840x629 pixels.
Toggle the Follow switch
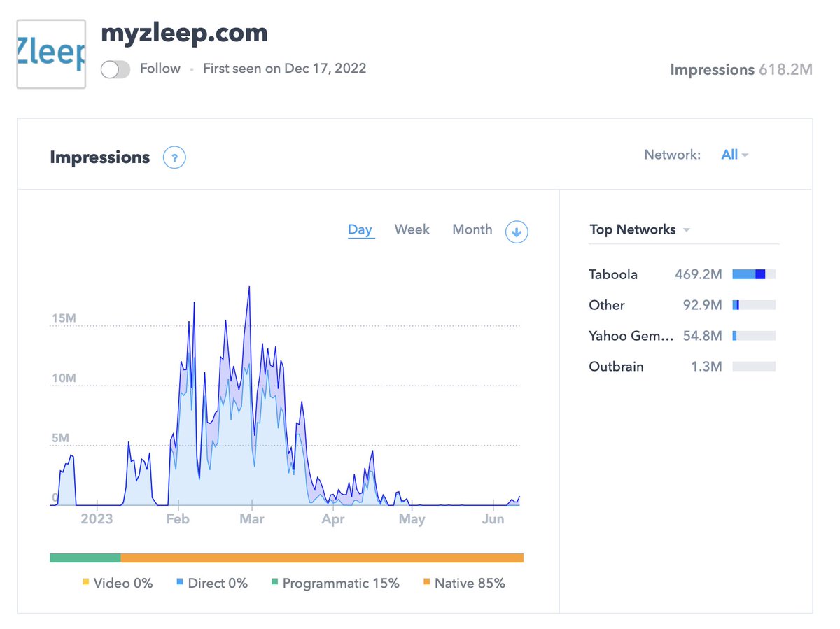pyautogui.click(x=115, y=69)
